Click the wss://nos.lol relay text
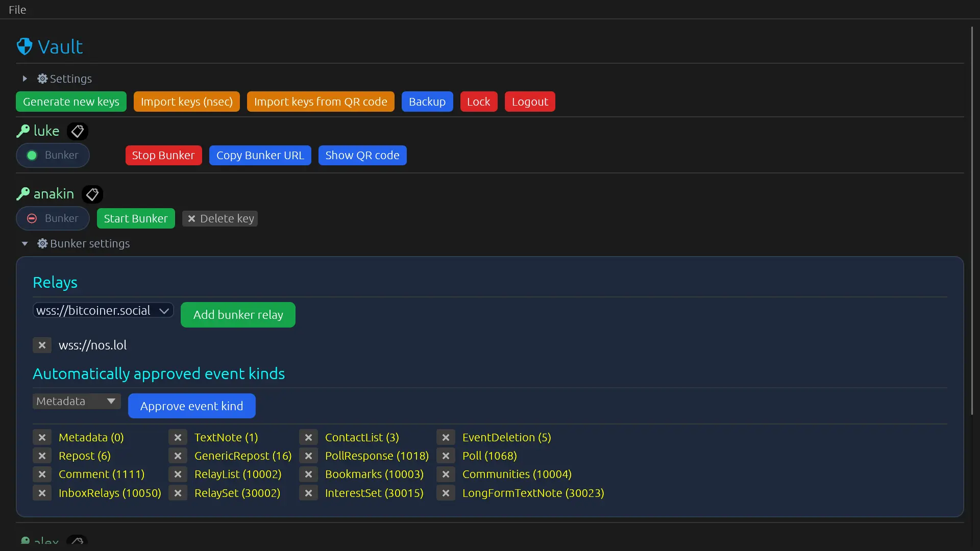Viewport: 980px width, 551px height. click(92, 345)
